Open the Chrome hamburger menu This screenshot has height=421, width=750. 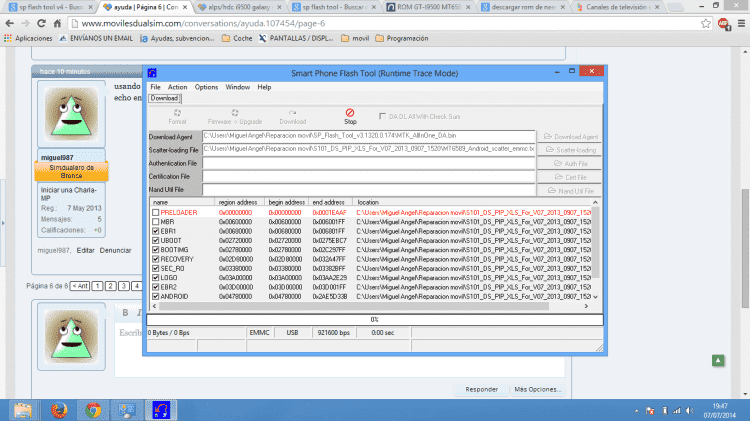[741, 23]
